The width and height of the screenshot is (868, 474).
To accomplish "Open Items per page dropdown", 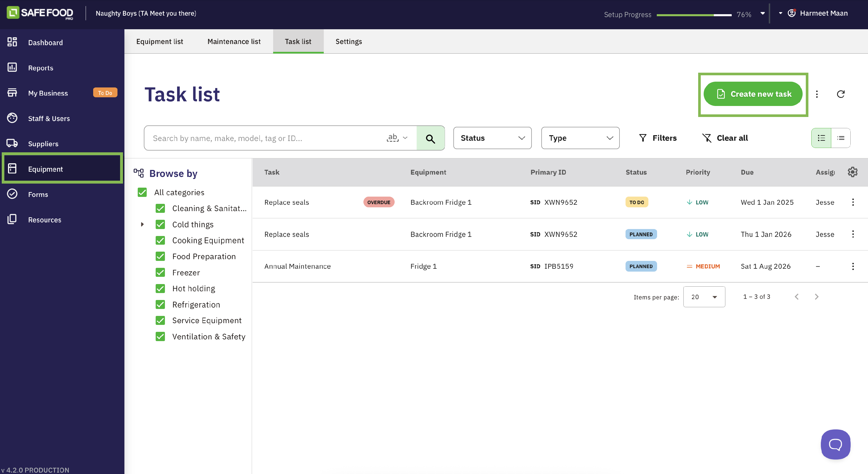I will [x=704, y=297].
